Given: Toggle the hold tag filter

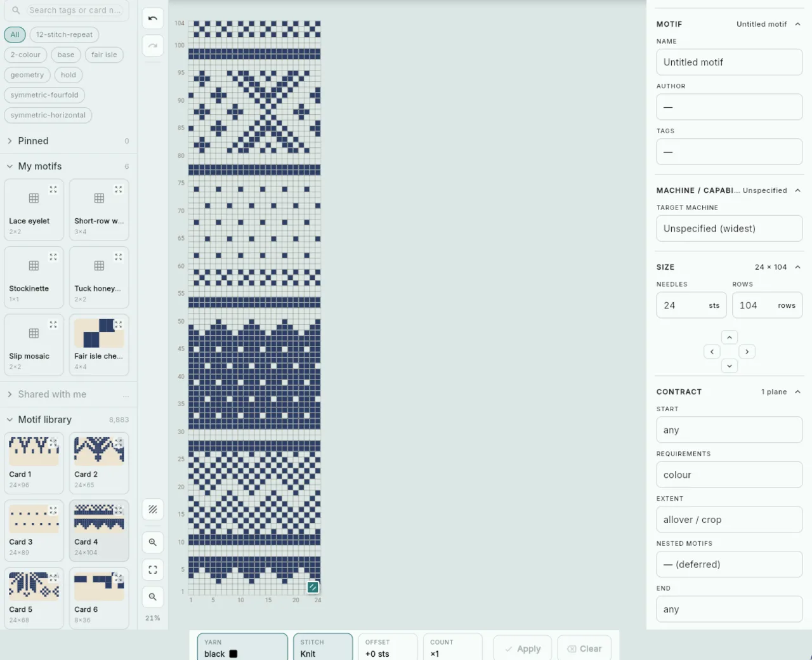Looking at the screenshot, I should coord(69,75).
